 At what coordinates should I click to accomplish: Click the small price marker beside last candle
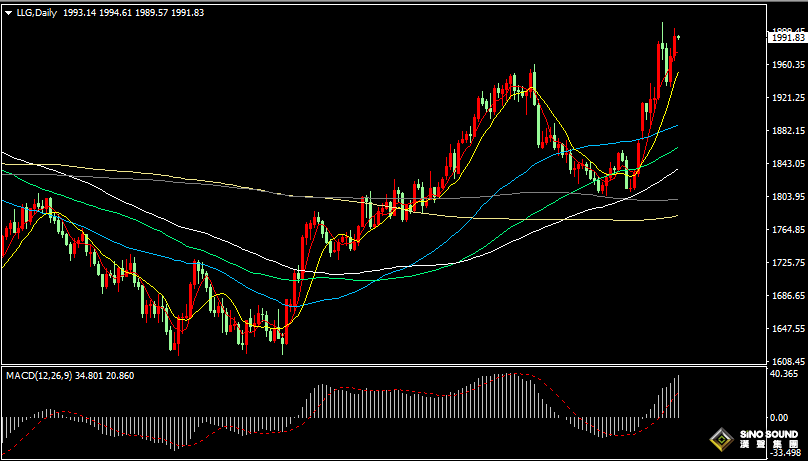tap(678, 37)
